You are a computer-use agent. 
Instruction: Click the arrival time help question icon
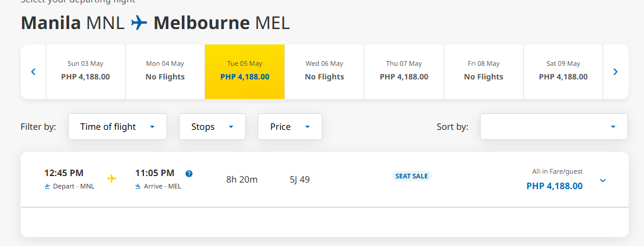click(189, 174)
